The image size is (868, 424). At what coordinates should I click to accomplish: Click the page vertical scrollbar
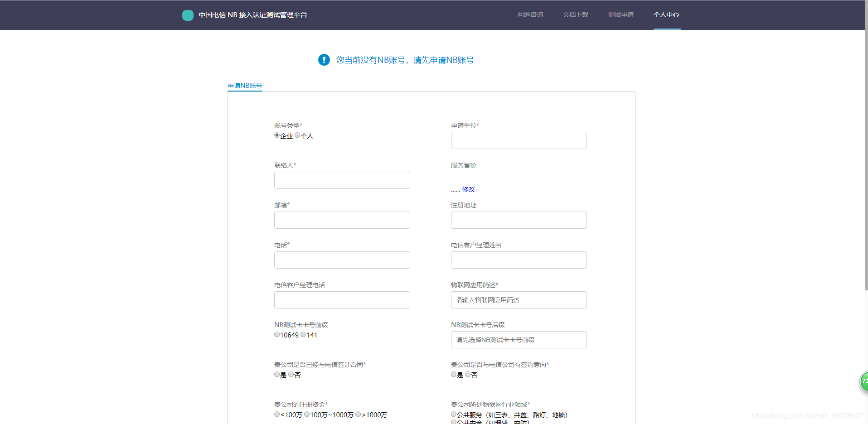pyautogui.click(x=866, y=145)
